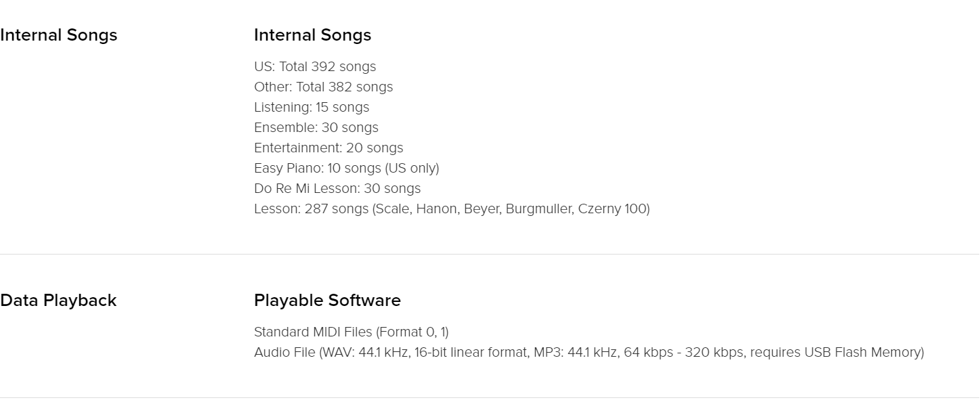Viewport: 980px width, 417px height.
Task: Select the 'US: Total 392 songs' line
Action: (x=315, y=66)
